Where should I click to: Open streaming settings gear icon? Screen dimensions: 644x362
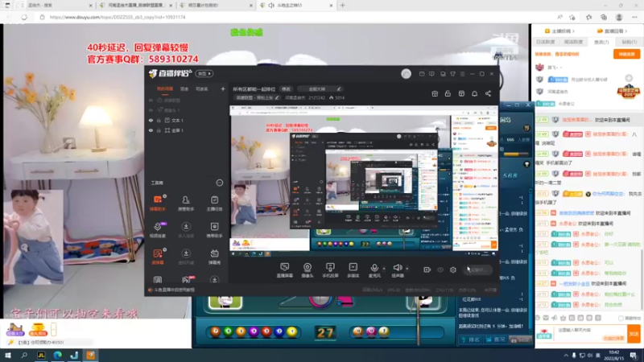453,269
